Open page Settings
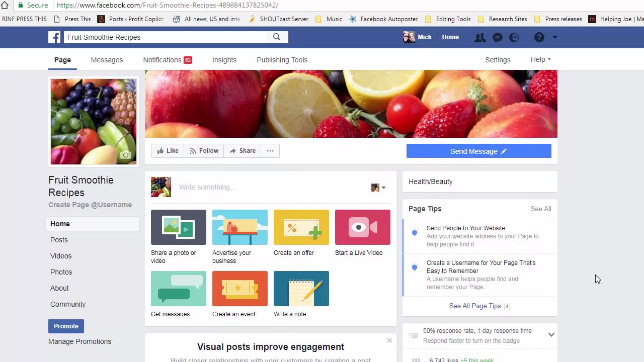Screen dimensions: 644x362 498,60
